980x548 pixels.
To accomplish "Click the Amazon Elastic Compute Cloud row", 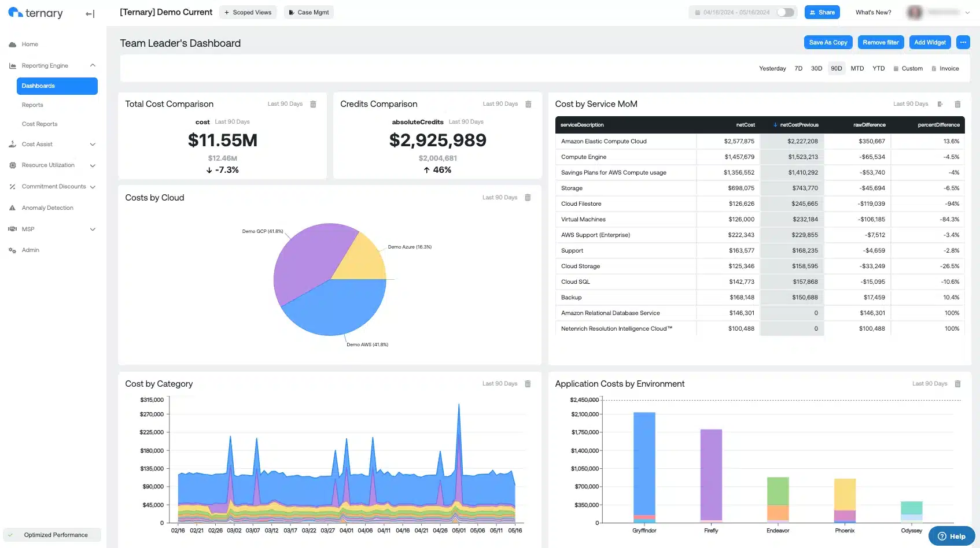I will pyautogui.click(x=760, y=141).
